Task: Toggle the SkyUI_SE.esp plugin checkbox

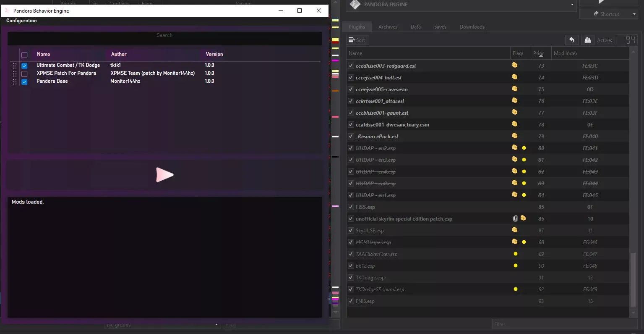Action: [x=351, y=231]
